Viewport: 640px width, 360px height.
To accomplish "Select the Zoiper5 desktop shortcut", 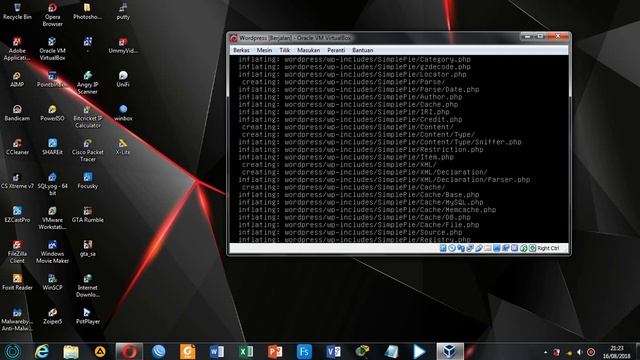I will coord(52,316).
